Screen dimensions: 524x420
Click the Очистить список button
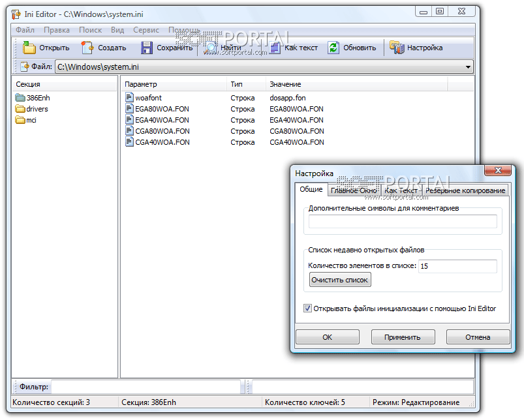(339, 280)
